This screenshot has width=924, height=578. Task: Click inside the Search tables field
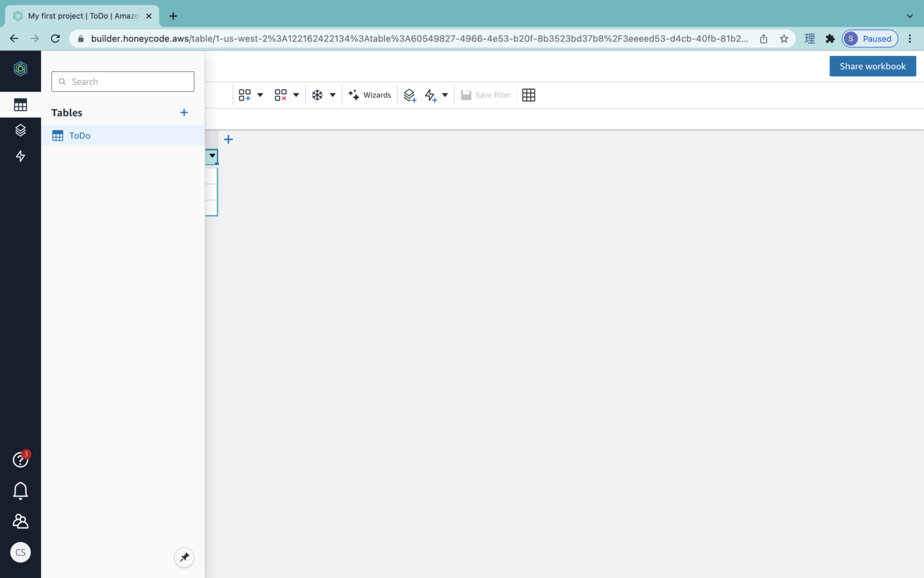123,81
